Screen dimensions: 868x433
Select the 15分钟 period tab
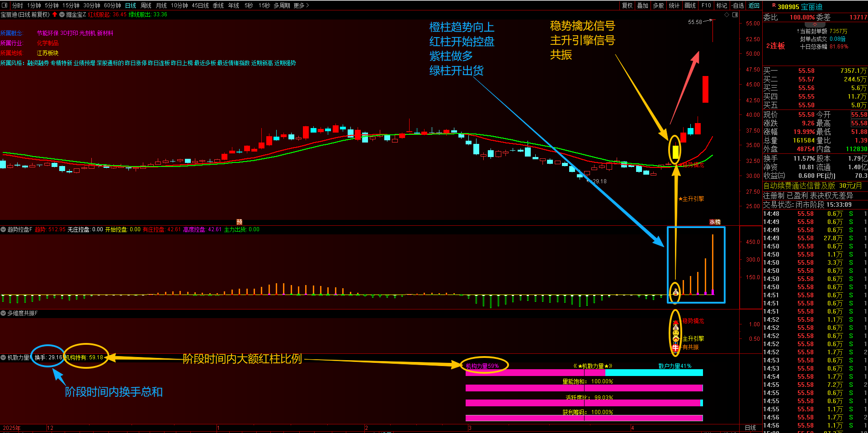coord(71,5)
